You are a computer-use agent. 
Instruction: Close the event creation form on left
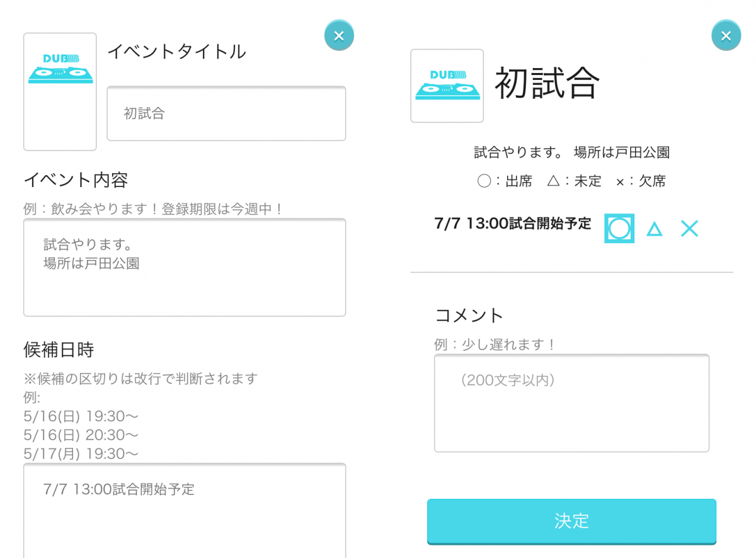pyautogui.click(x=339, y=35)
